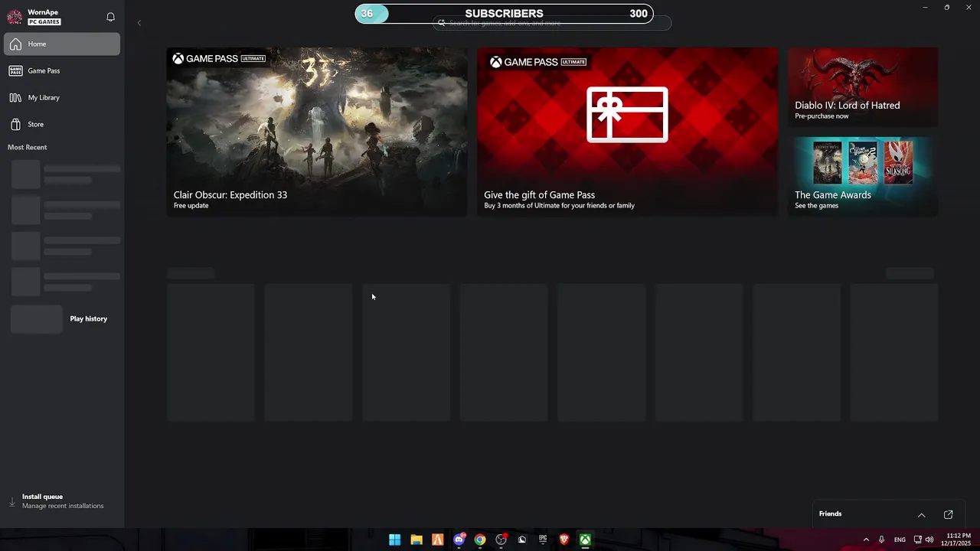Click the WornApe profile avatar
980x551 pixels.
pyautogui.click(x=15, y=17)
